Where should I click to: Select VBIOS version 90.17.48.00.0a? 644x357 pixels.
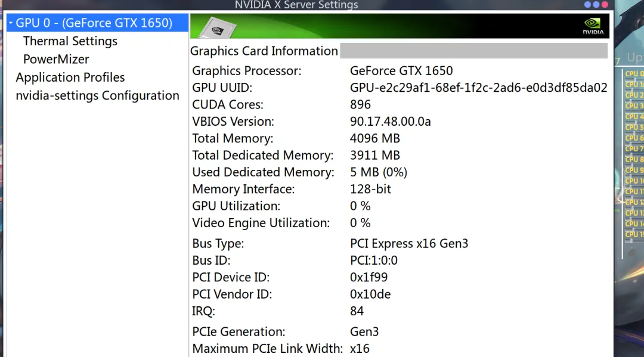tap(390, 122)
